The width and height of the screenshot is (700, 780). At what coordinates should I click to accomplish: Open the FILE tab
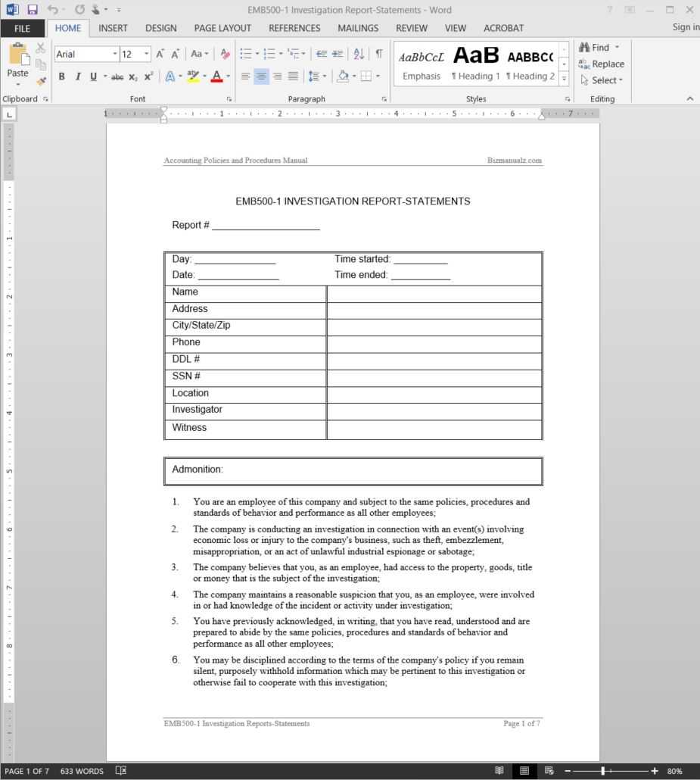tap(23, 28)
